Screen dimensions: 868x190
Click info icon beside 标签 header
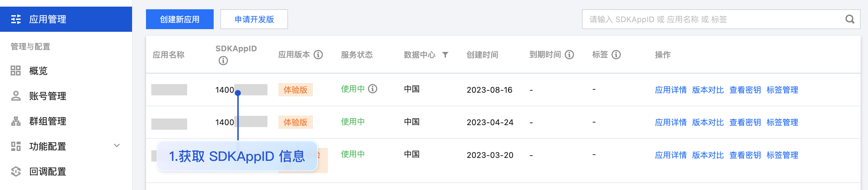(x=616, y=55)
